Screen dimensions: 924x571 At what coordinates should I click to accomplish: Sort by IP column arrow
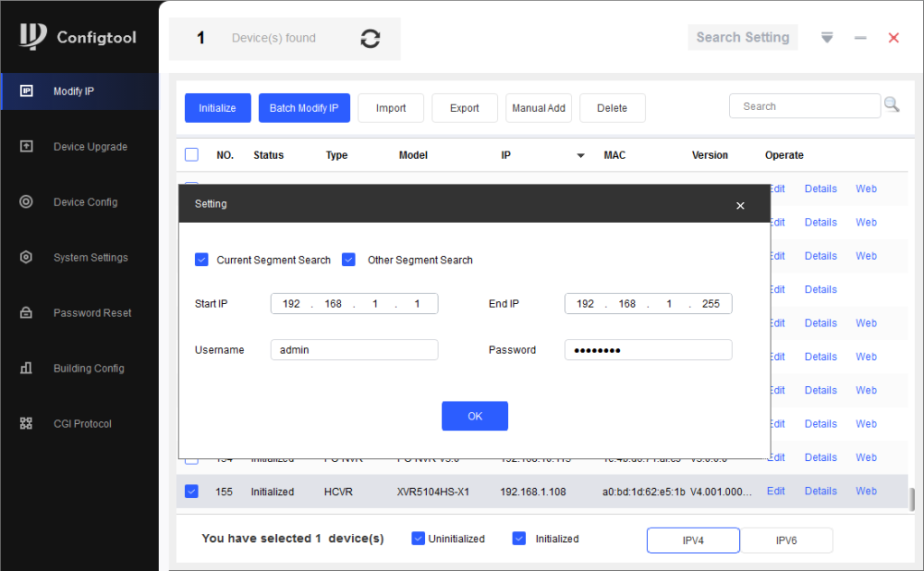click(580, 156)
